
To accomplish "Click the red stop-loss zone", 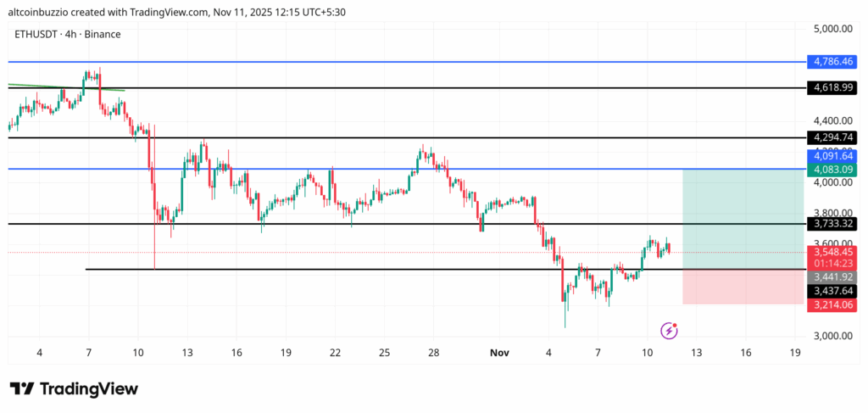I will pos(743,287).
